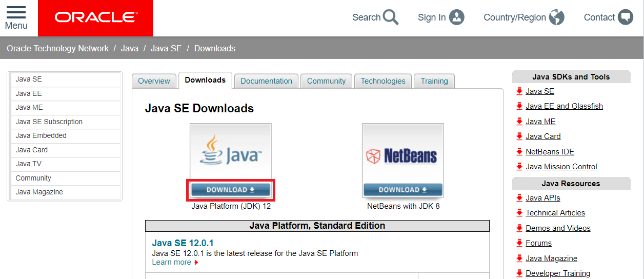Click the Sign In user icon
This screenshot has height=279, width=644.
[456, 17]
